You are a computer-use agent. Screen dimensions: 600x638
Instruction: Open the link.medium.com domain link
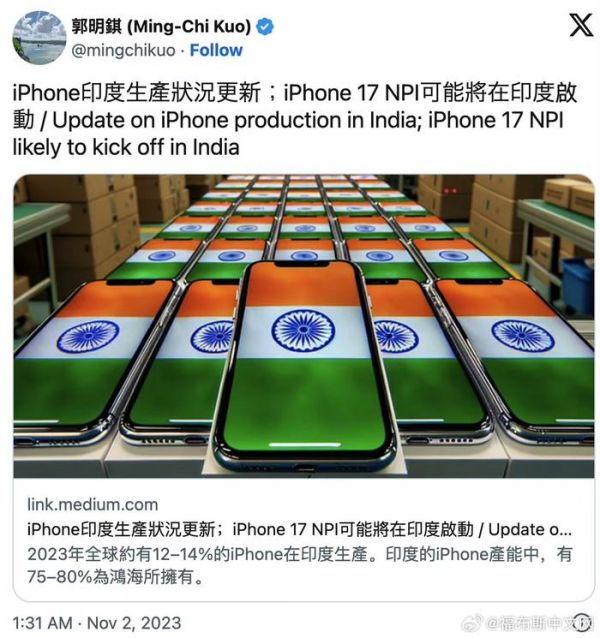click(93, 505)
